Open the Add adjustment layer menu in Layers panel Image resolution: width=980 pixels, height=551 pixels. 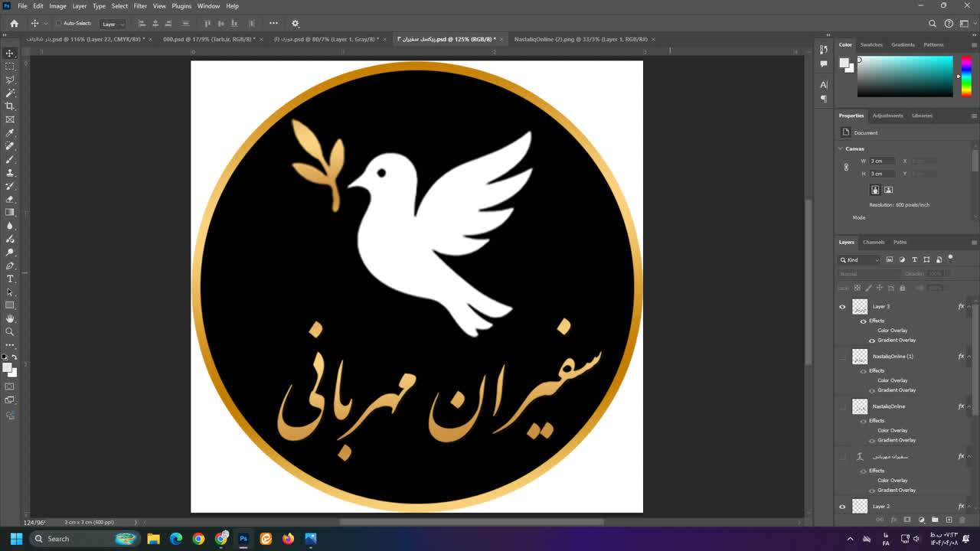click(922, 520)
